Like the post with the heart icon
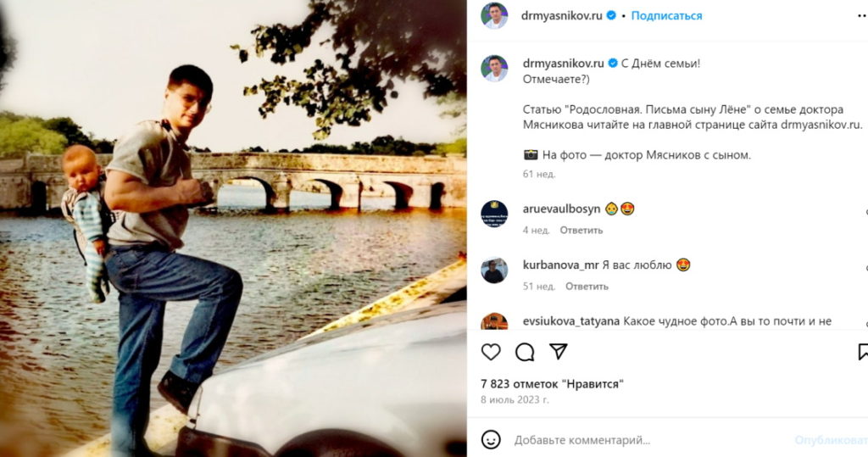 (x=491, y=352)
